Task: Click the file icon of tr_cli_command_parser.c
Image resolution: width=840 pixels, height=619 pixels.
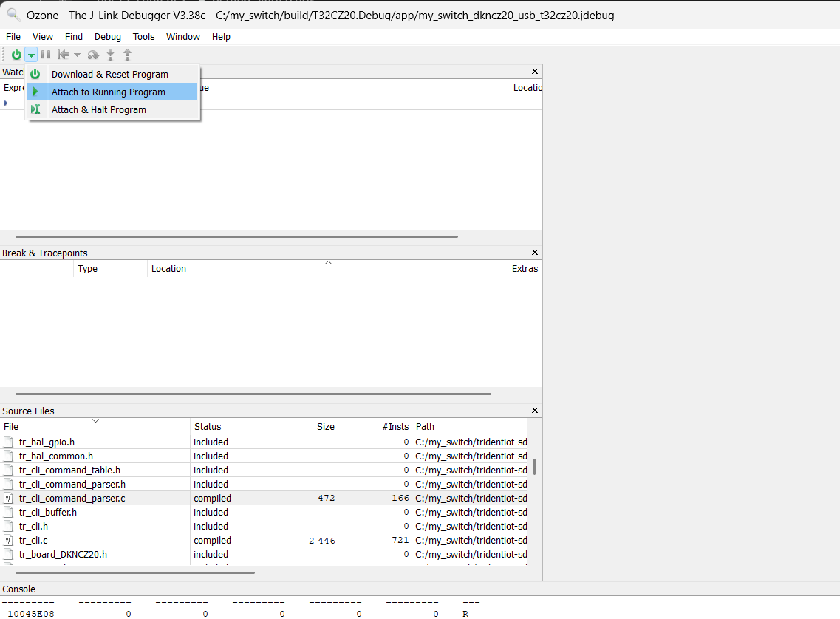Action: 8,498
